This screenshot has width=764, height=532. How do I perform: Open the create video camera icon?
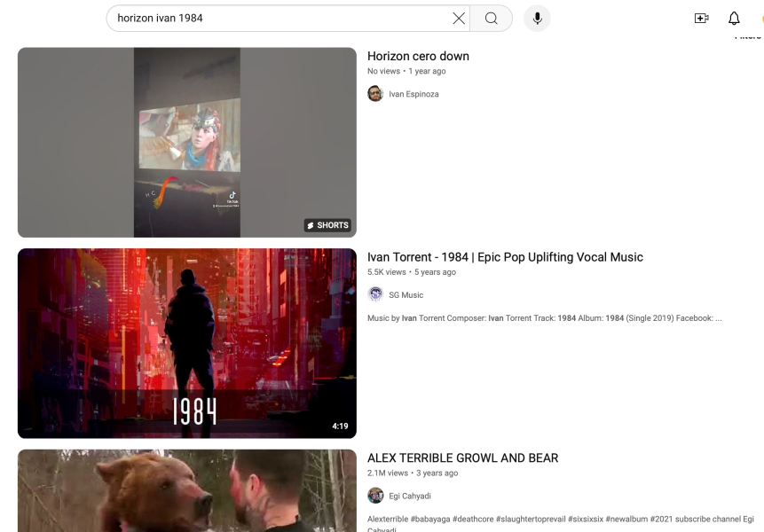click(701, 19)
